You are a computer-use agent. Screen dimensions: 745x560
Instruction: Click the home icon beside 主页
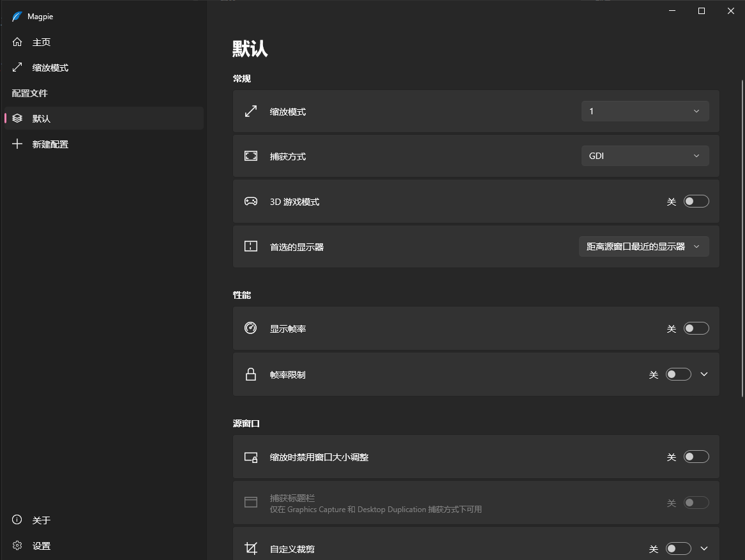(17, 42)
